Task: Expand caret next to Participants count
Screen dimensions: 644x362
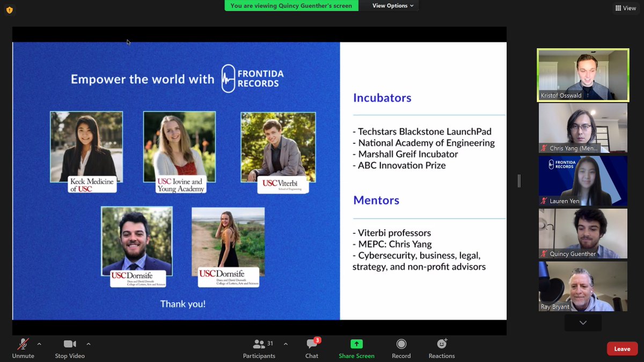Action: [286, 344]
